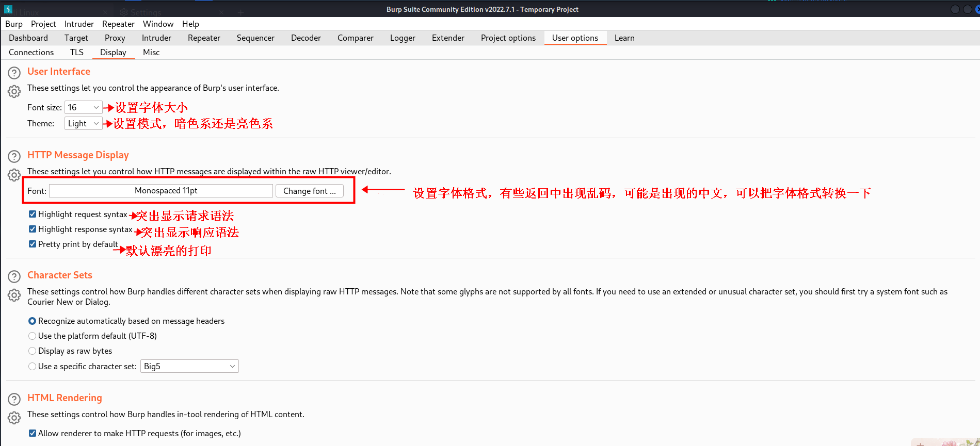The image size is (980, 446).
Task: Switch to the Sequencer tab
Action: 255,38
